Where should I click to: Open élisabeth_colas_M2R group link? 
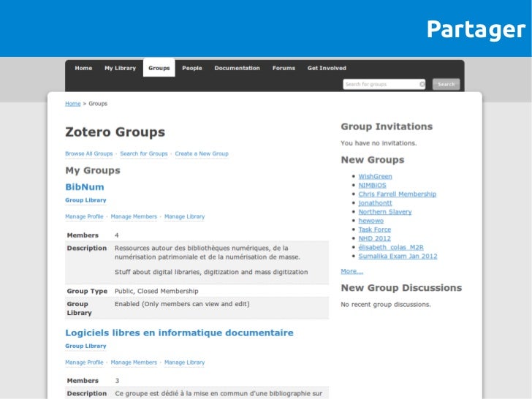point(391,247)
